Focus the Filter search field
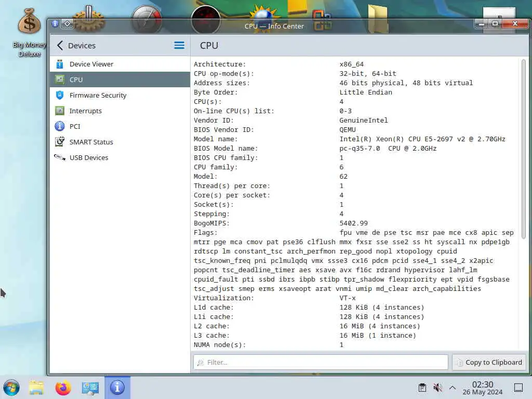 (x=321, y=362)
